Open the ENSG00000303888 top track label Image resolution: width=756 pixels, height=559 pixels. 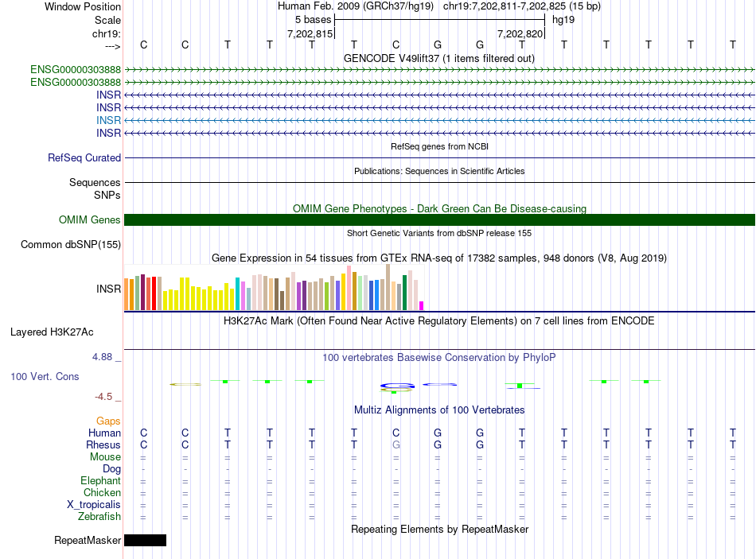coord(76,69)
